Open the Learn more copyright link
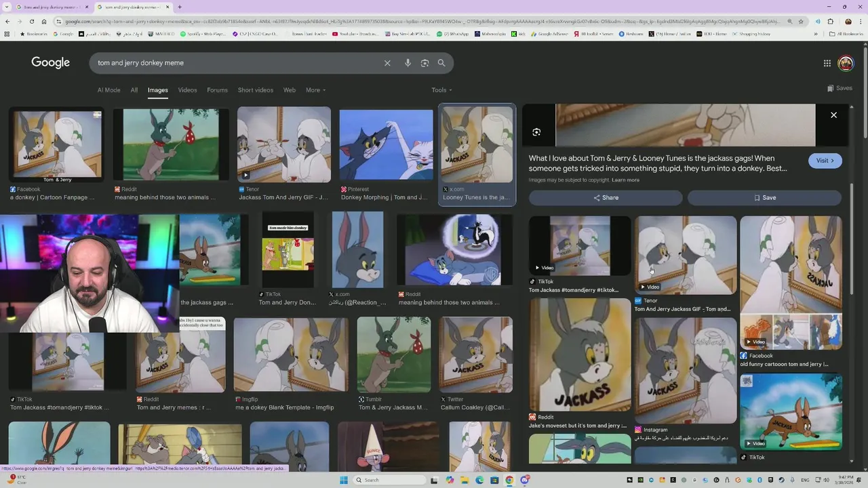This screenshot has height=488, width=868. pyautogui.click(x=625, y=180)
